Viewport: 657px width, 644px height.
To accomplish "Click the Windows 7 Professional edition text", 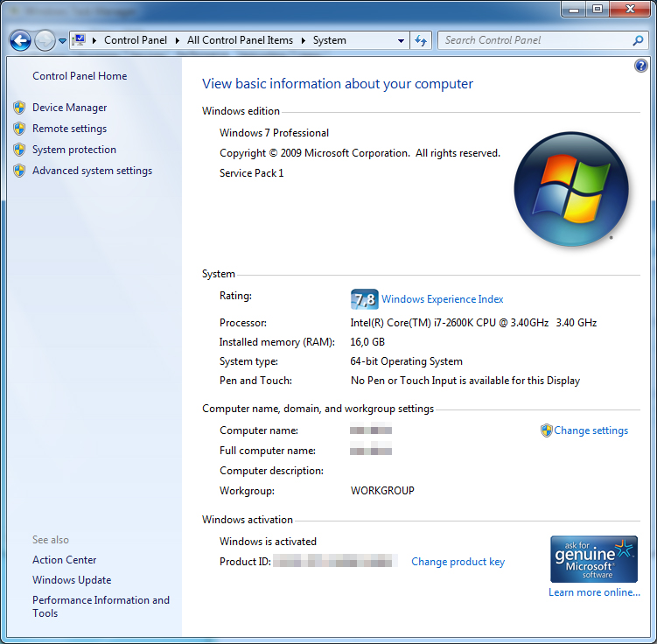I will tap(274, 133).
